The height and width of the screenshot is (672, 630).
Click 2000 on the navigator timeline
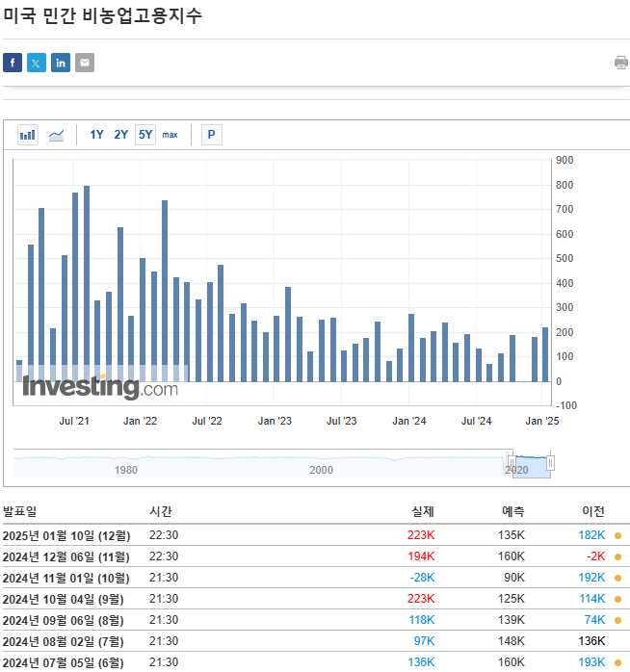point(321,470)
